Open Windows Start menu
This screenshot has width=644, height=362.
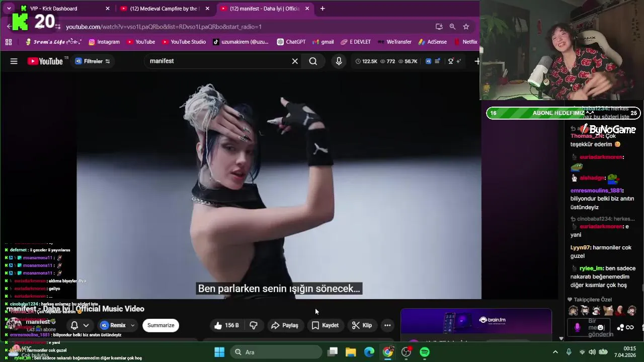219,352
